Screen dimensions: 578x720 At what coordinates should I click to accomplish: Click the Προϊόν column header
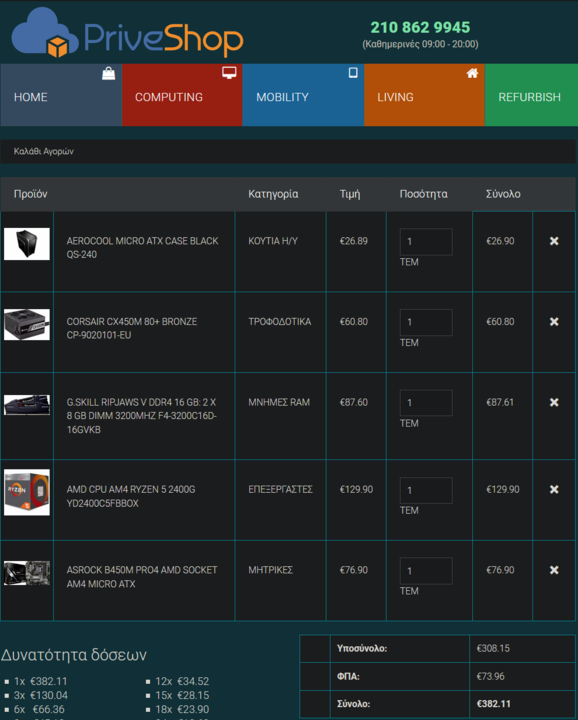click(x=30, y=194)
